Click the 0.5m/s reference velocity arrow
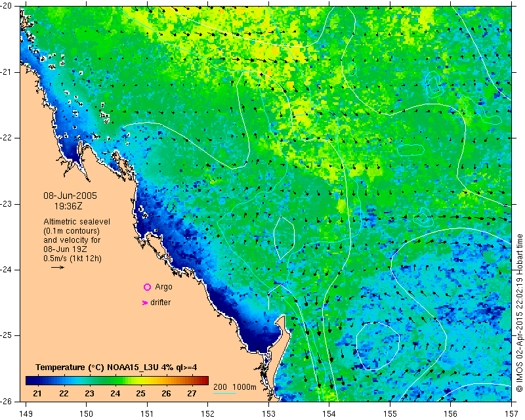 pyautogui.click(x=58, y=267)
